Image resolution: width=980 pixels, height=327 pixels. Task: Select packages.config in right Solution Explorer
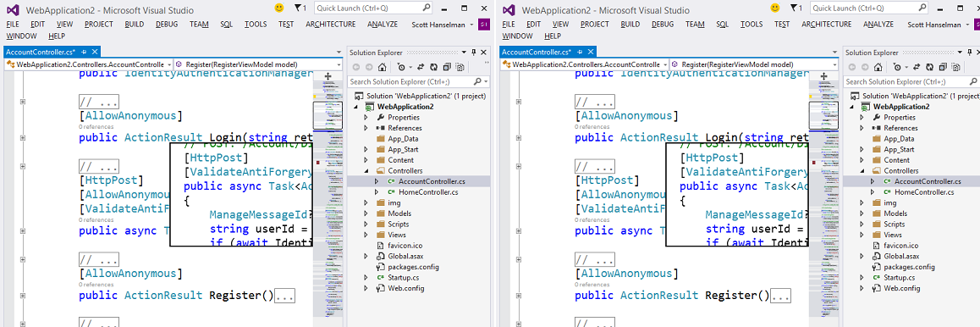(909, 266)
